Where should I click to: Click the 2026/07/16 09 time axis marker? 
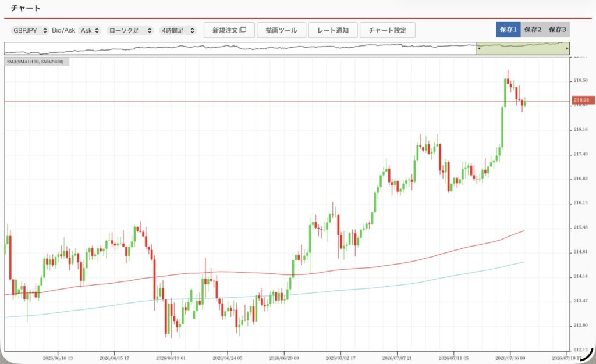pyautogui.click(x=511, y=358)
